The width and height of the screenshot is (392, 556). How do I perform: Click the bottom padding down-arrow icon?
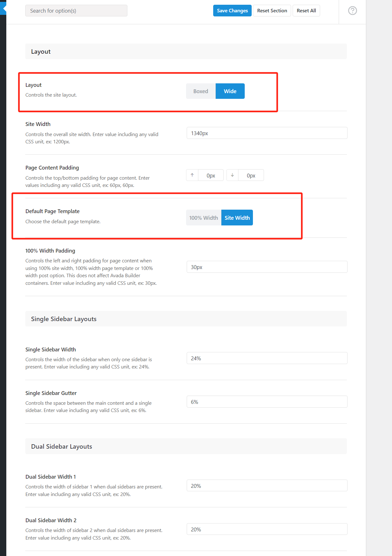pyautogui.click(x=232, y=175)
